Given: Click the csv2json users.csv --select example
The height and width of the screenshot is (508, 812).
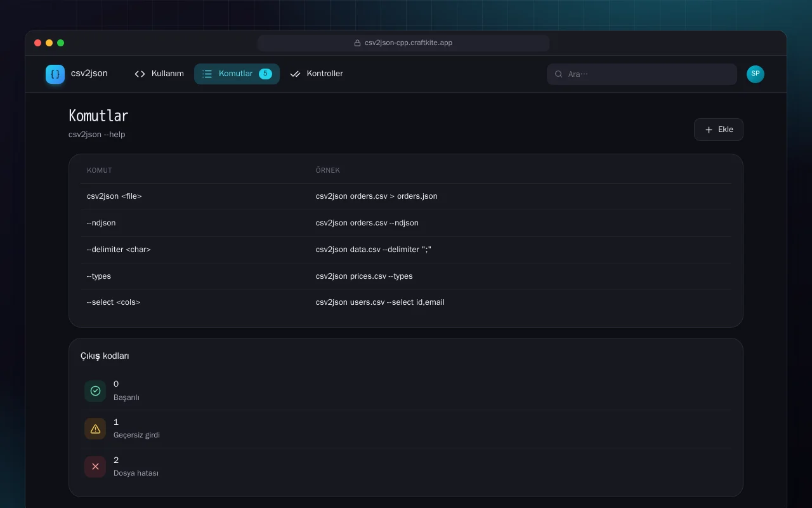Looking at the screenshot, I should (380, 302).
